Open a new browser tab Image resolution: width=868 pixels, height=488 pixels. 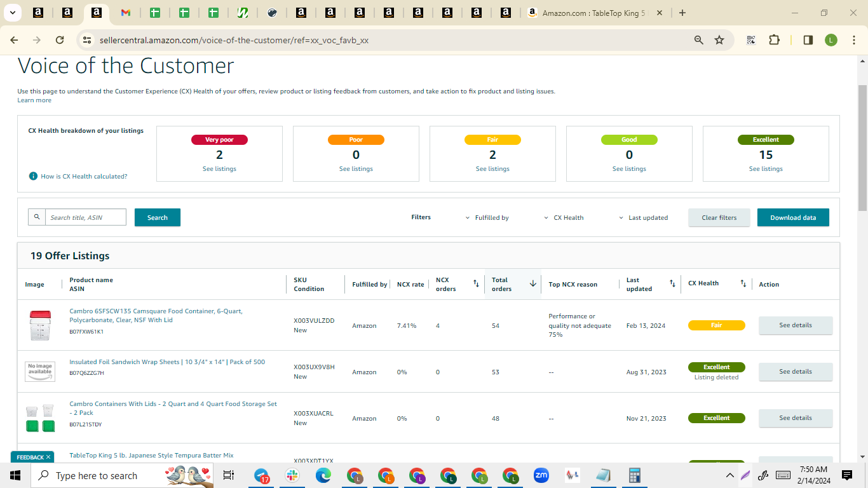coord(682,13)
